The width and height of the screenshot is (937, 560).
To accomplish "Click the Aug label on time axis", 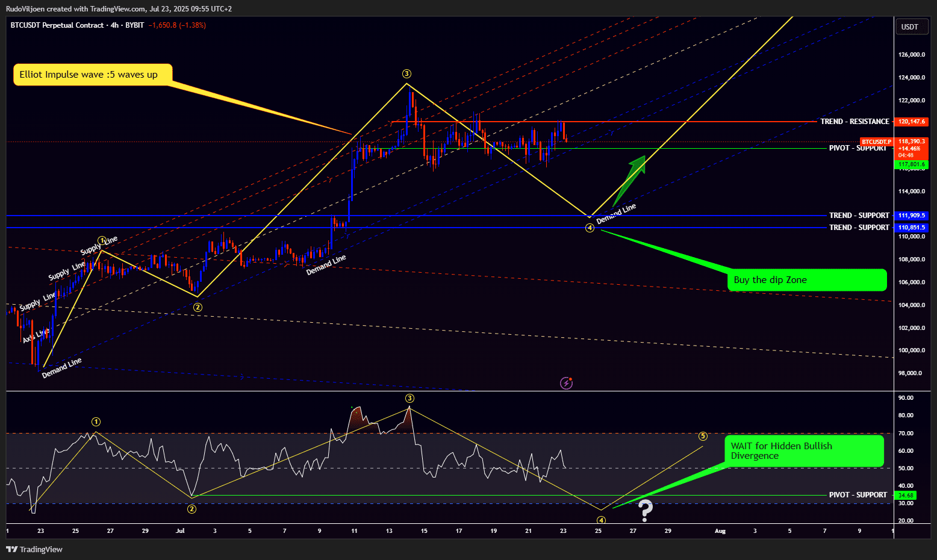I will coord(720,531).
